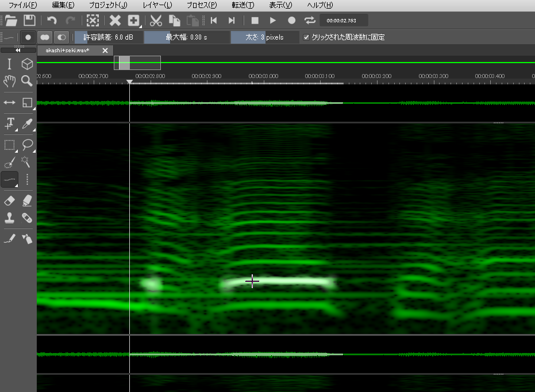535x392 pixels.
Task: Click the scissors cut icon
Action: tap(156, 21)
